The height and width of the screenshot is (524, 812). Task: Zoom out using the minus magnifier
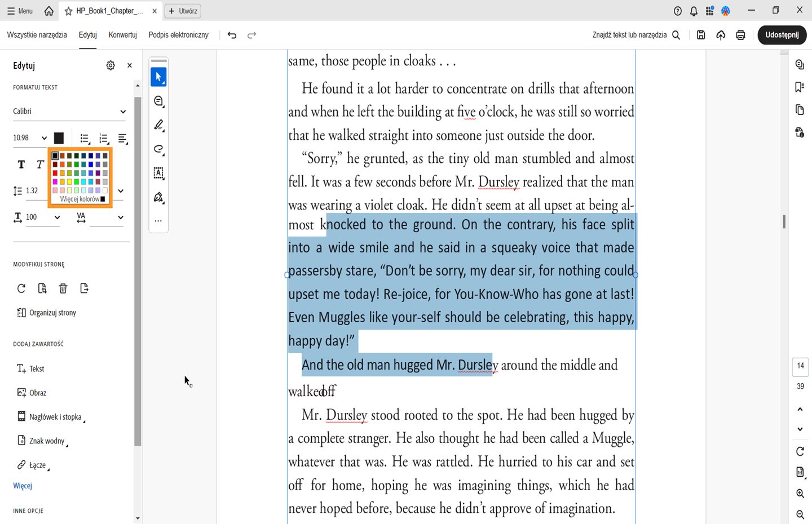(x=800, y=514)
